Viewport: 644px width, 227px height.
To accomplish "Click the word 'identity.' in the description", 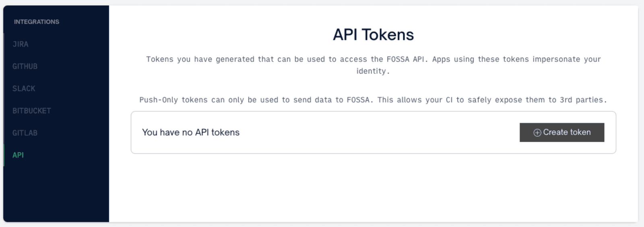I will [x=373, y=72].
